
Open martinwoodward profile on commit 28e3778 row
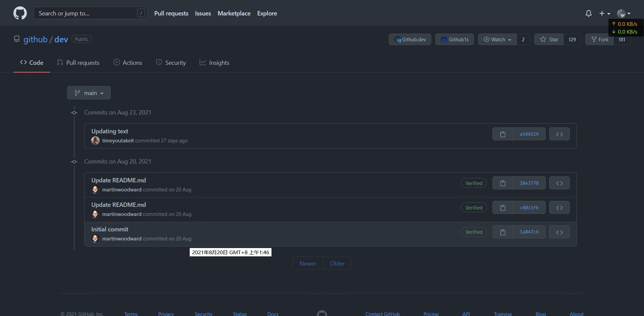(x=122, y=190)
